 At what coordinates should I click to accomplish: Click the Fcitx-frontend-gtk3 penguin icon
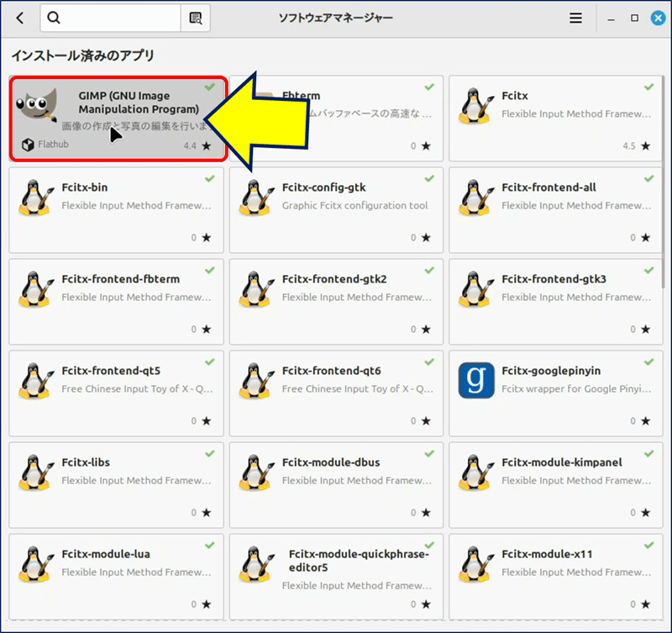click(x=475, y=289)
